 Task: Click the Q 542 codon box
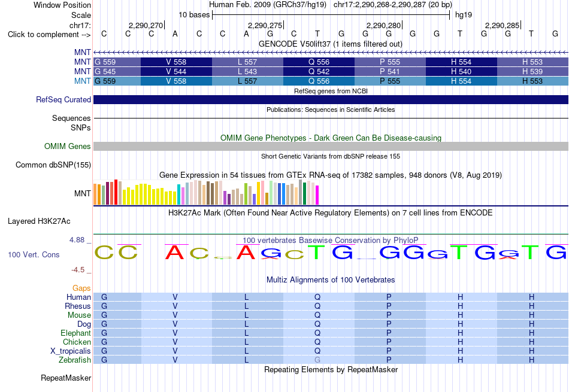[x=319, y=71]
